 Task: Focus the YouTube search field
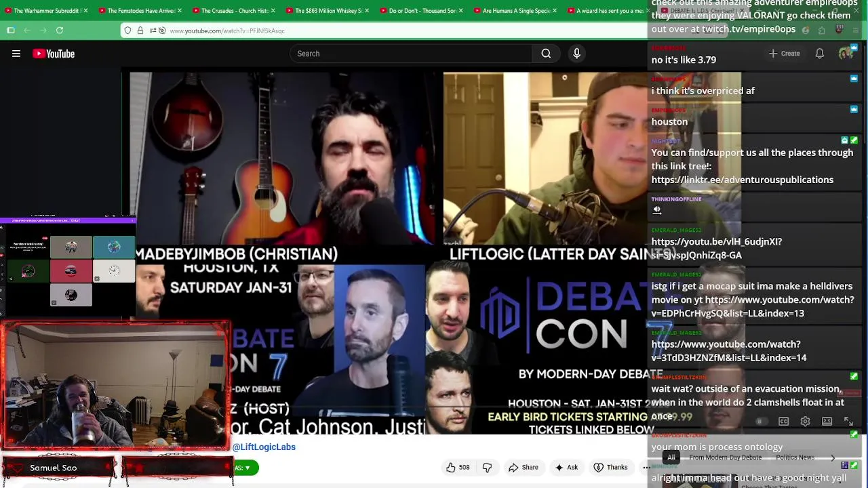pos(411,54)
